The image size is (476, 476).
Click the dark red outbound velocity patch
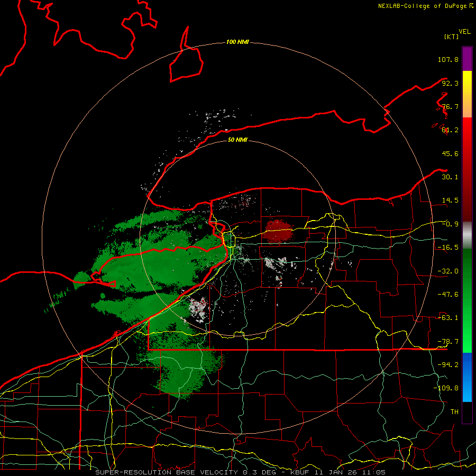pos(279,231)
